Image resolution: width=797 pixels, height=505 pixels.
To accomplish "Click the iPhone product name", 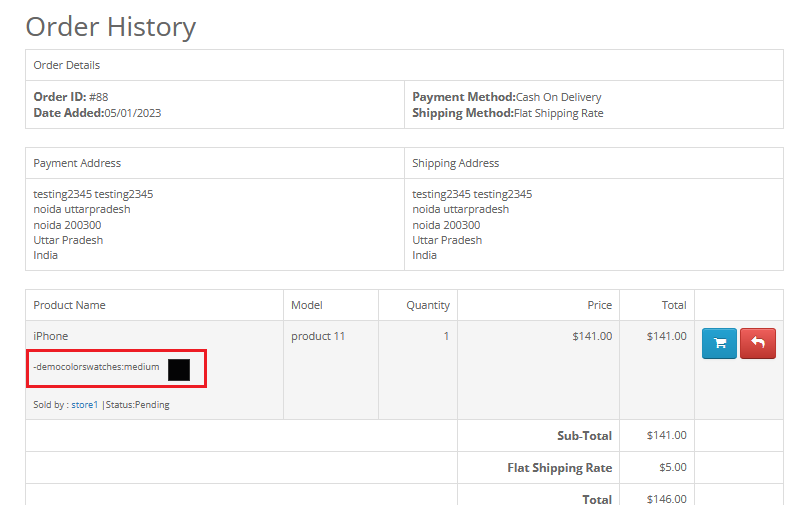I will click(51, 336).
